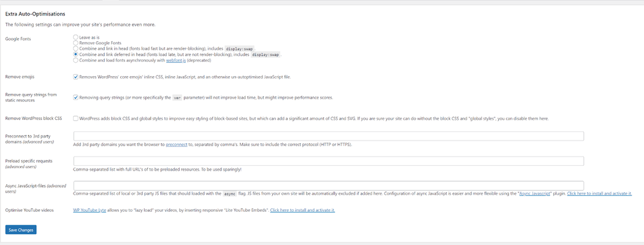Viewport: 644px width, 245px height.
Task: Open the webfont.js link
Action: 176,60
